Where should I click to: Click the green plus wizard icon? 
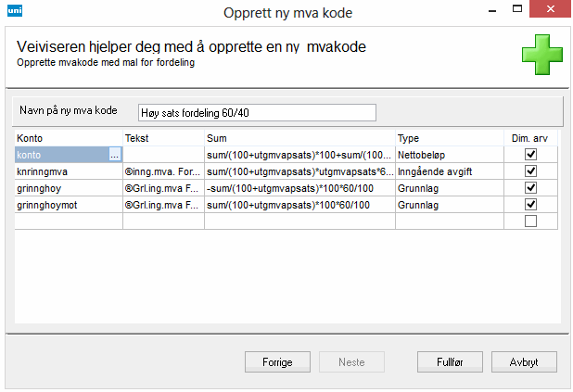pyautogui.click(x=541, y=56)
